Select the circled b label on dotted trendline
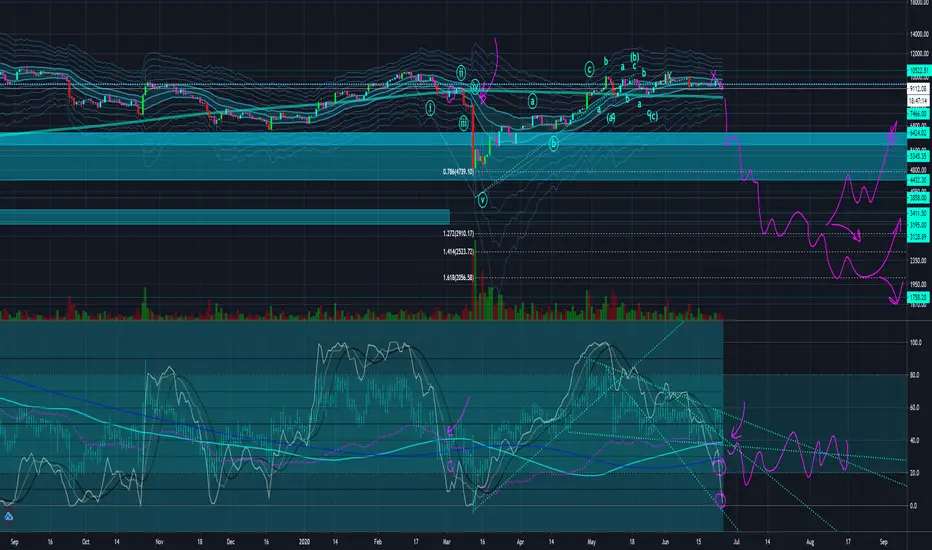The width and height of the screenshot is (932, 550). (553, 143)
